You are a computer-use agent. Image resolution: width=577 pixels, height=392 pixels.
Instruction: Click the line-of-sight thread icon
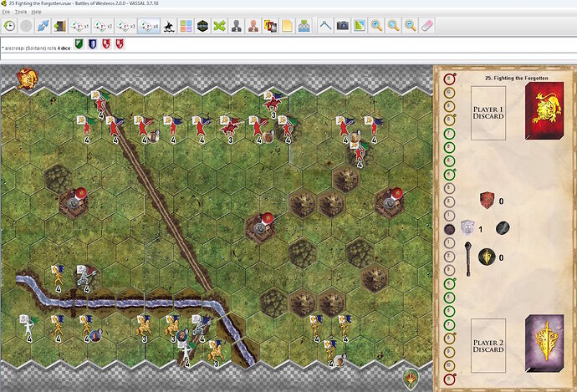tap(324, 26)
